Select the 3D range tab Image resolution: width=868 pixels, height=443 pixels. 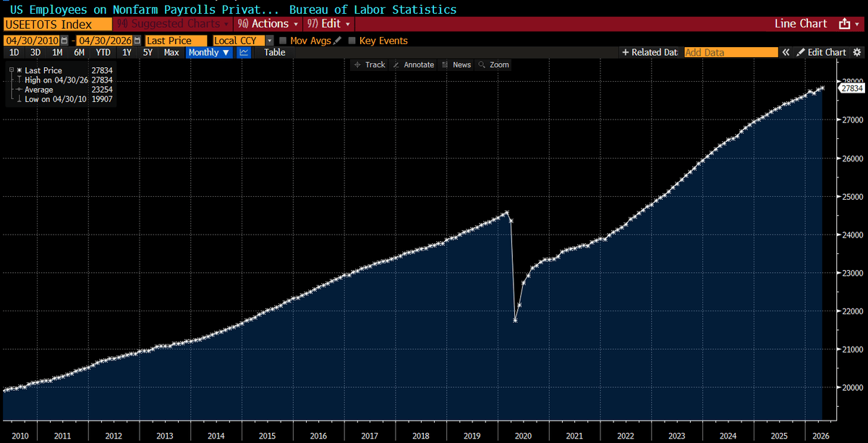[35, 52]
